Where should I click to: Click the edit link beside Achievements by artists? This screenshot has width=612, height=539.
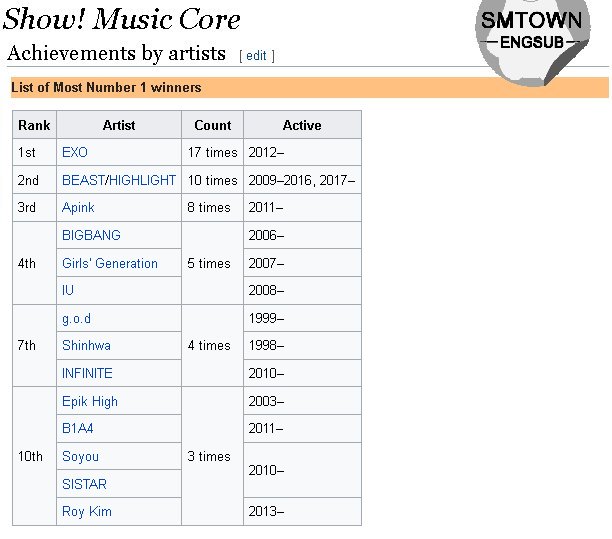click(256, 56)
